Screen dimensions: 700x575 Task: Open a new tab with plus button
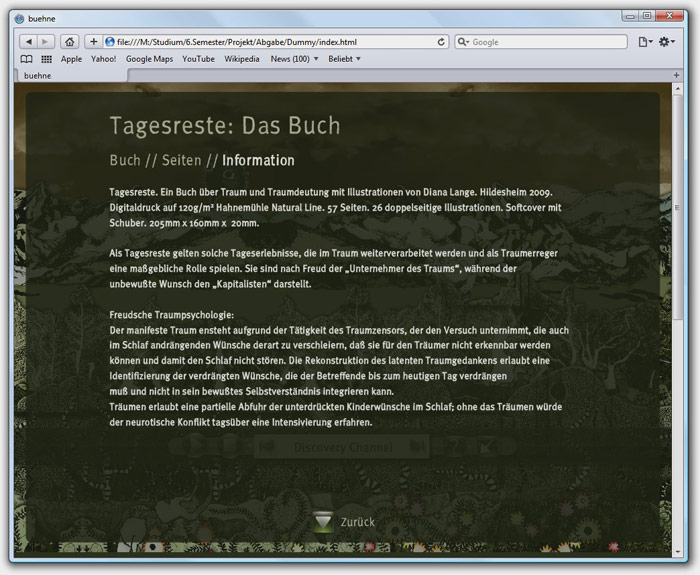[677, 75]
